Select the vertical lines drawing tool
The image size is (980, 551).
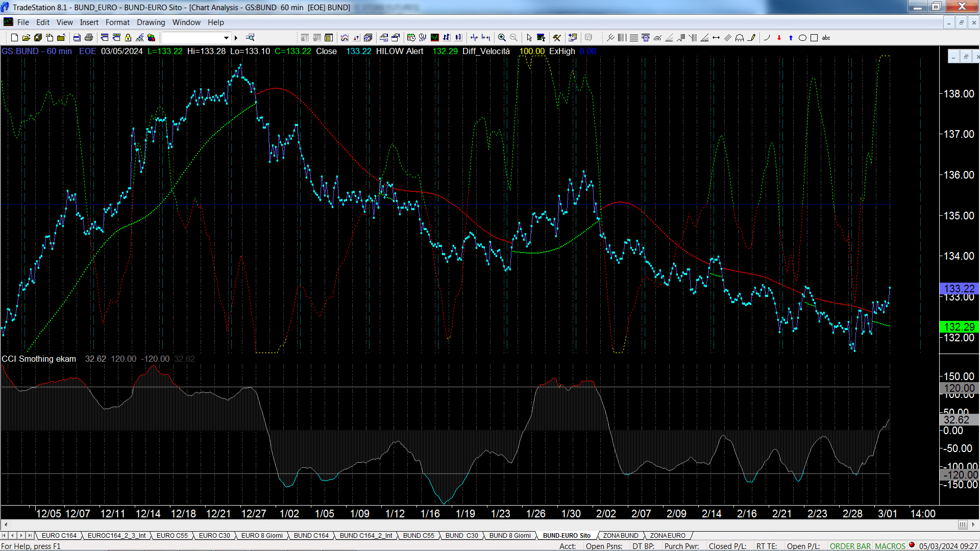[x=622, y=37]
